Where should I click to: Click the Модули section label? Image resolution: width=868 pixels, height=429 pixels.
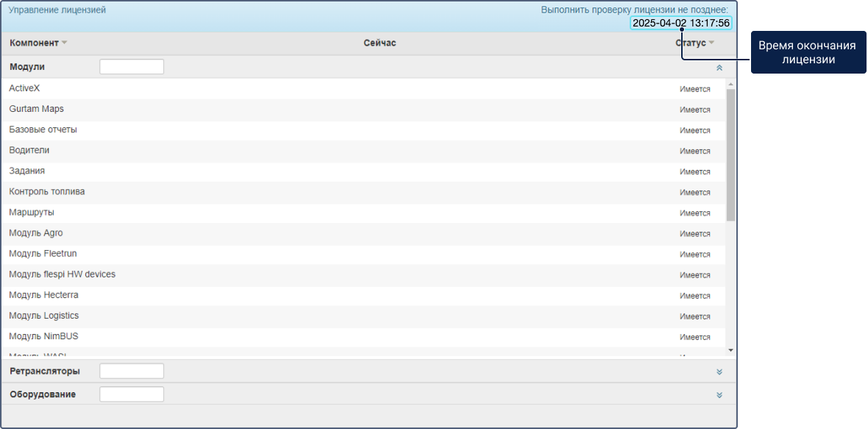pyautogui.click(x=27, y=67)
